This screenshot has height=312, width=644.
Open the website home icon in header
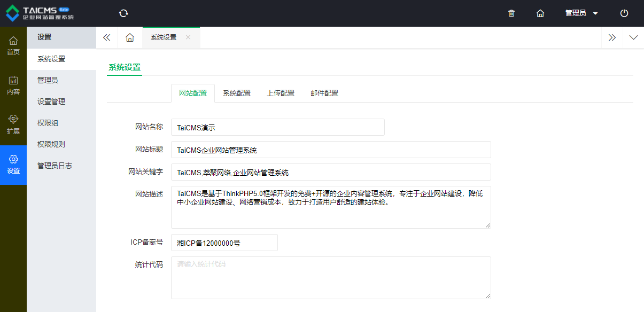pos(540,13)
